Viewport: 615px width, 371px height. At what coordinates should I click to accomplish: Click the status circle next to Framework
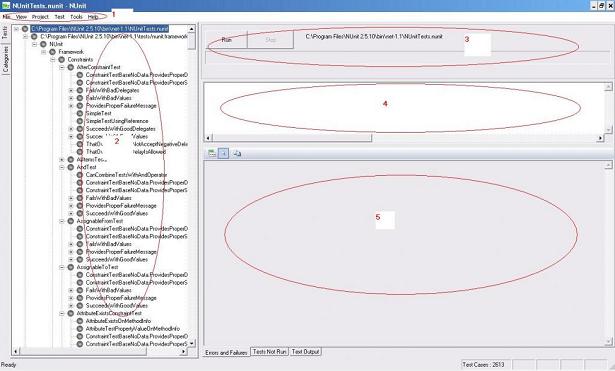pyautogui.click(x=53, y=52)
